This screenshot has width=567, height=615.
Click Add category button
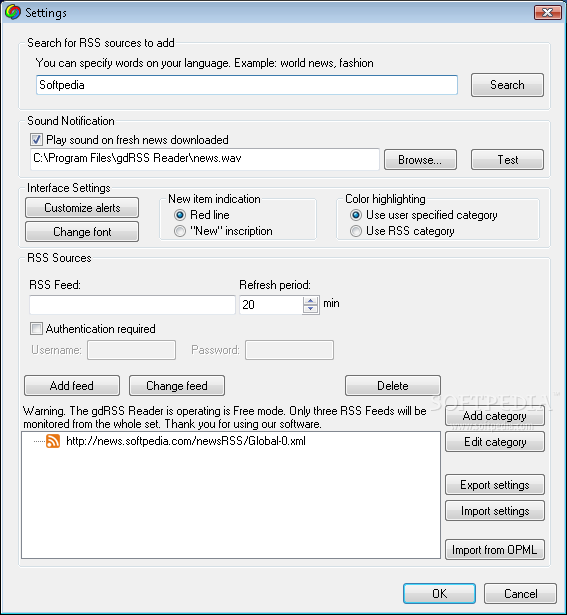[x=495, y=416]
